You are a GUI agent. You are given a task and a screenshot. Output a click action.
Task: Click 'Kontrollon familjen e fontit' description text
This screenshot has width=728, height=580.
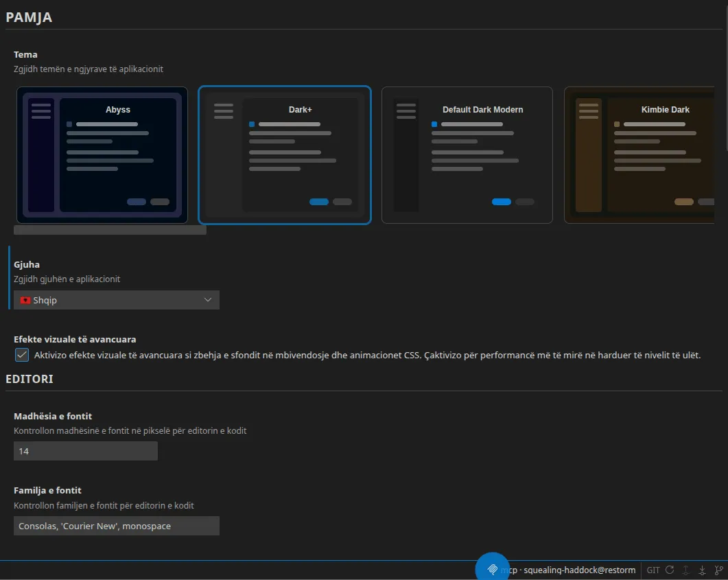coord(104,505)
